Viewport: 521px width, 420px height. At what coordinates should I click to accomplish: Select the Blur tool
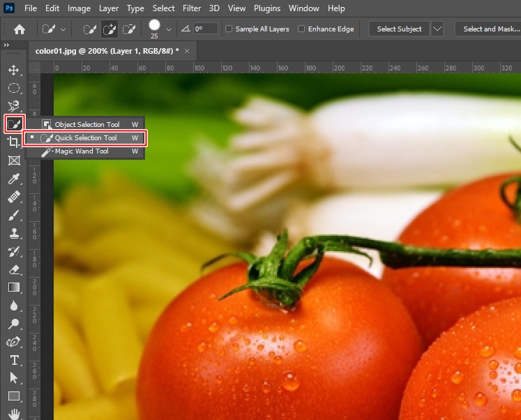pos(14,306)
